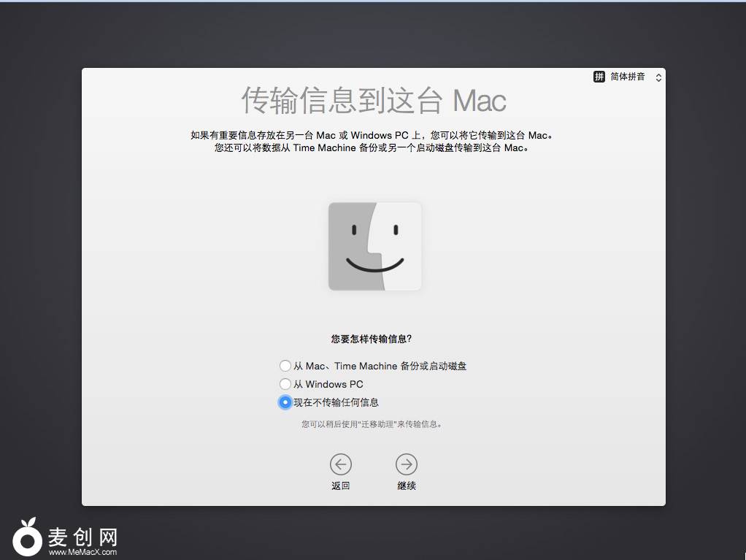The width and height of the screenshot is (746, 560).
Task: Click the 从 Windows PC option label
Action: point(328,384)
